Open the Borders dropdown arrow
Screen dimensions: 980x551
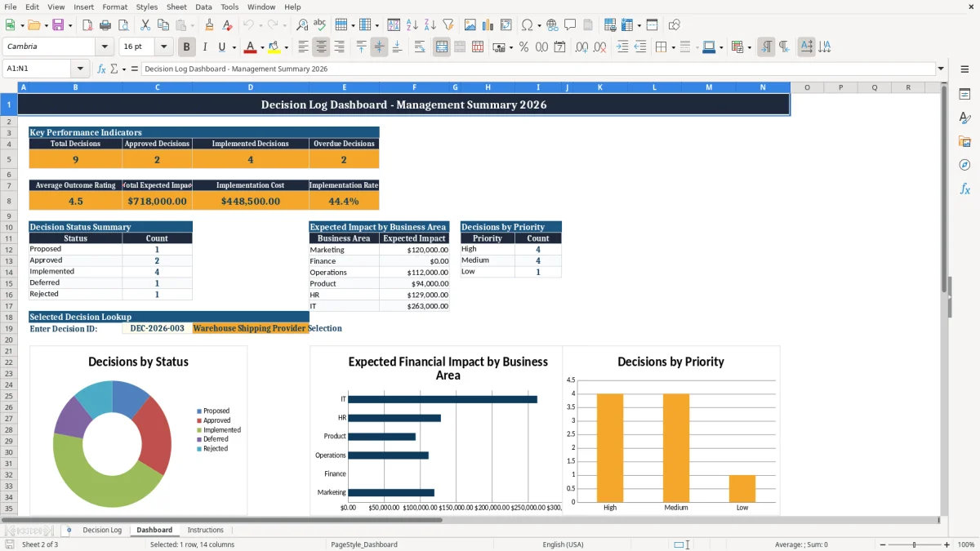[x=673, y=47]
